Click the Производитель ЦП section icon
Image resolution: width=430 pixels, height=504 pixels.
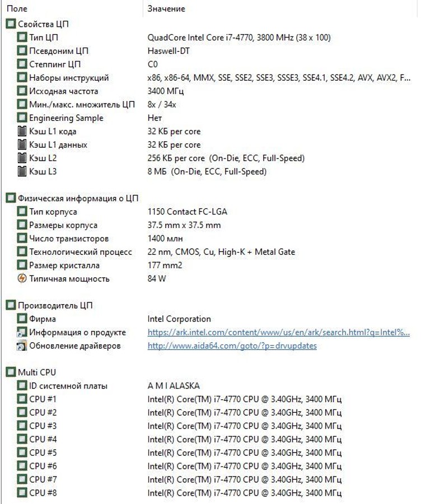point(11,305)
